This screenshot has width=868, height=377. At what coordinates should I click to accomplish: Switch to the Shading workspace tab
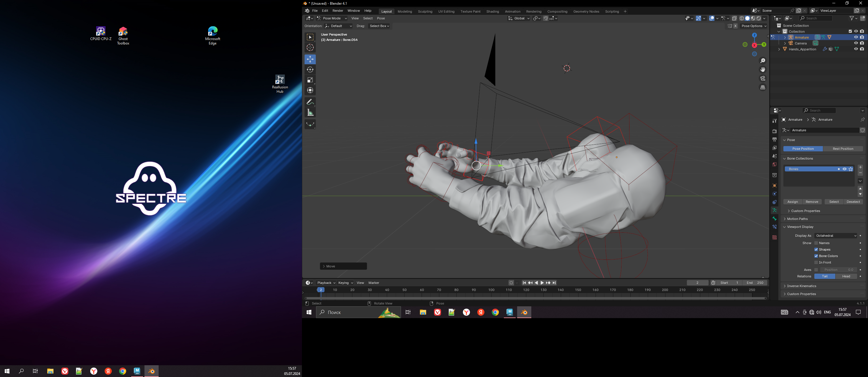(x=492, y=11)
